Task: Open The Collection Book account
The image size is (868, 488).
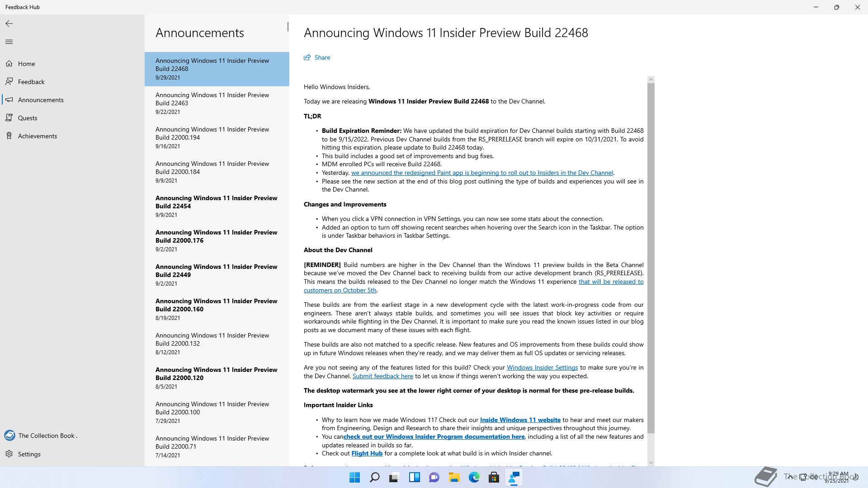Action: [72, 436]
